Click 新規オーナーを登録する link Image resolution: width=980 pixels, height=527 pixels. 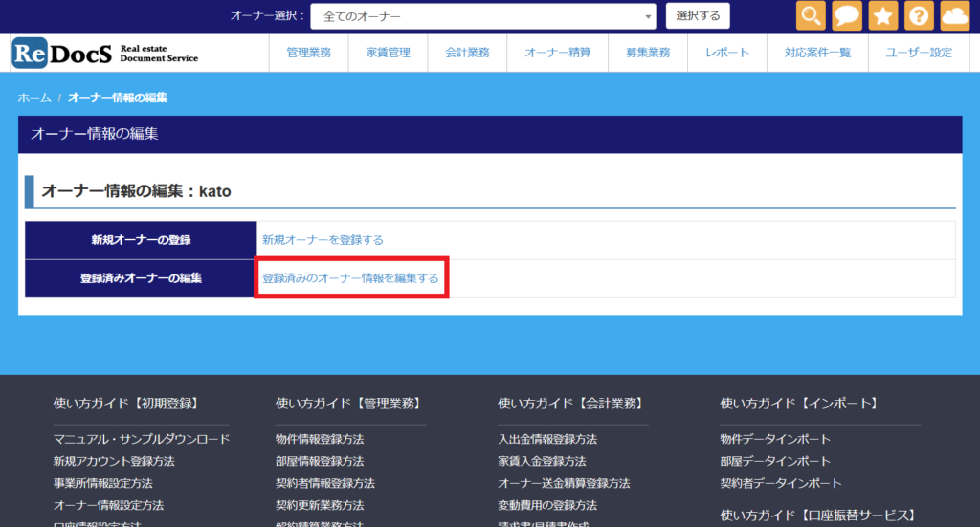pos(323,240)
